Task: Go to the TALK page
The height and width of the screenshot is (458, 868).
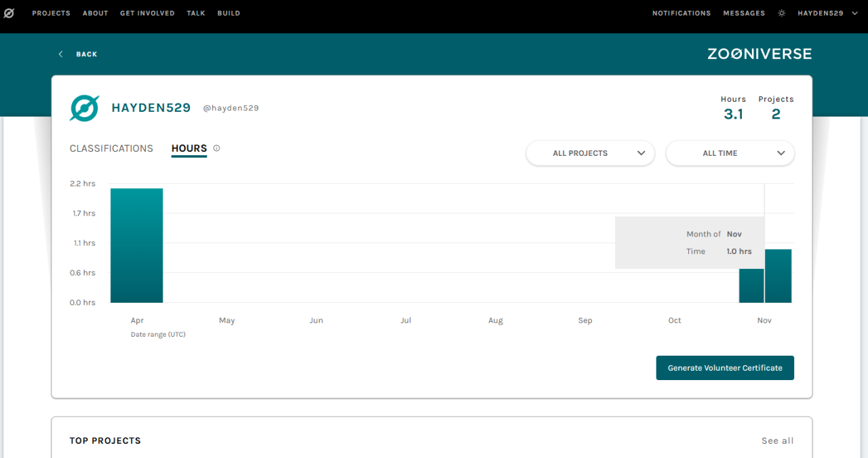Action: pos(196,13)
